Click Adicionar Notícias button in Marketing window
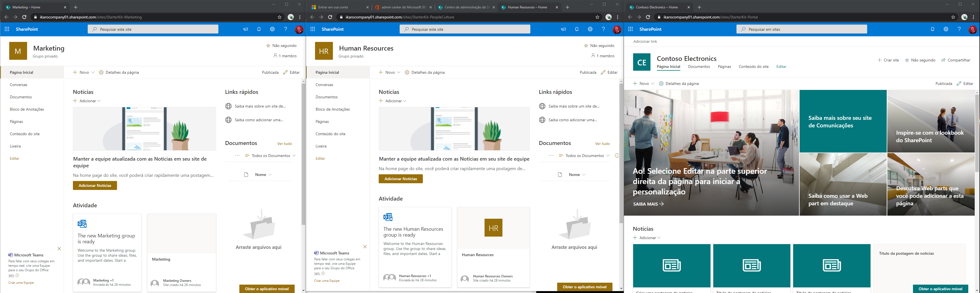 click(x=95, y=186)
